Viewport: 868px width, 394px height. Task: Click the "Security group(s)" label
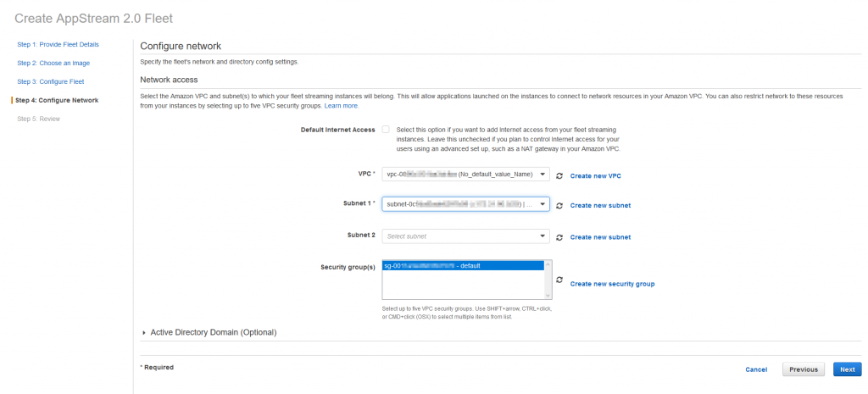click(x=348, y=267)
